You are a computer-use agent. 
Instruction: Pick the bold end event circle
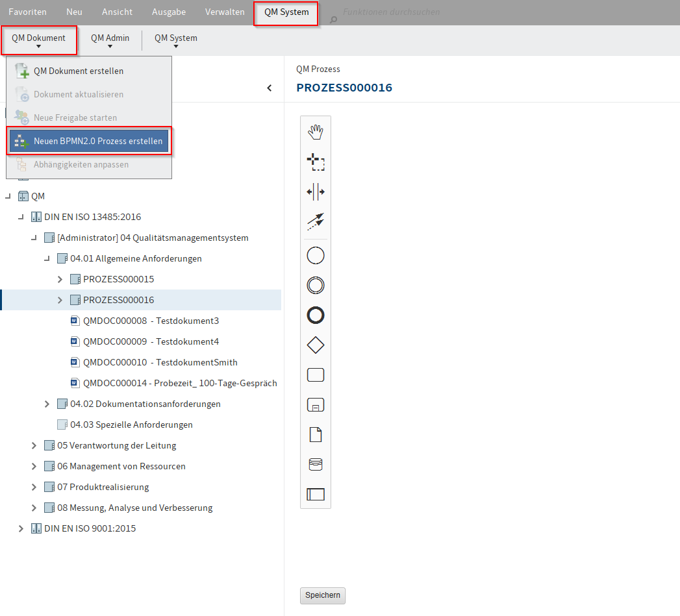[x=315, y=315]
